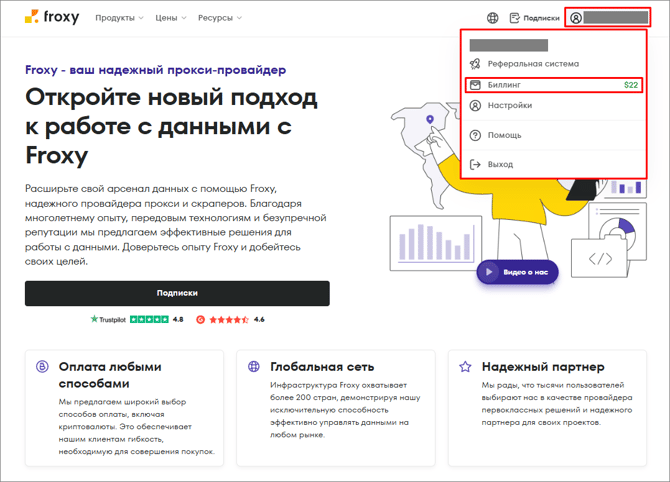Click the Надежный партнер heading
The width and height of the screenshot is (670, 482).
coord(543,367)
